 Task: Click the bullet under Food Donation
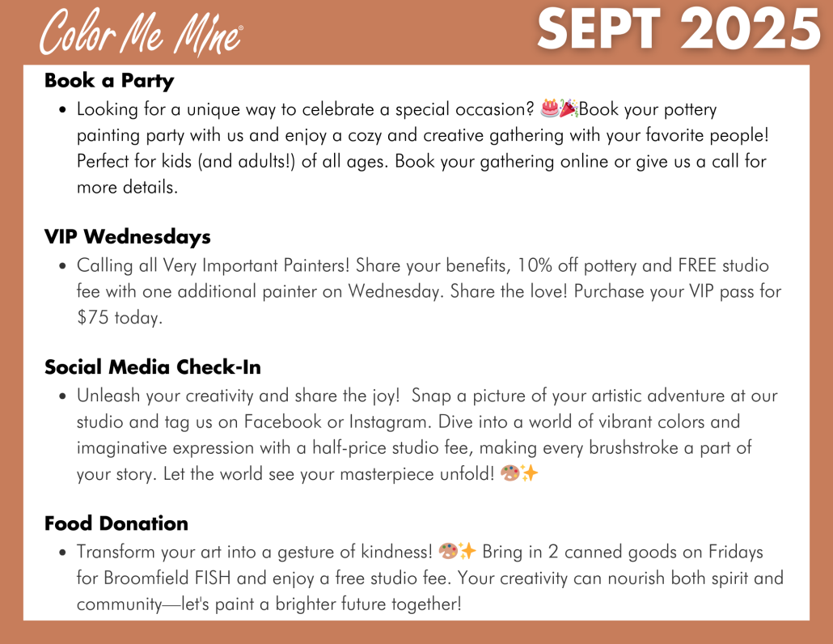63,553
